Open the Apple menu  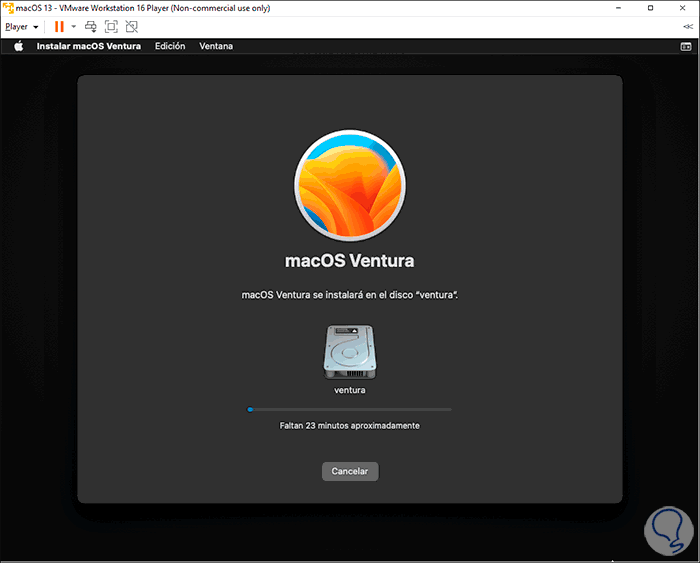point(18,46)
